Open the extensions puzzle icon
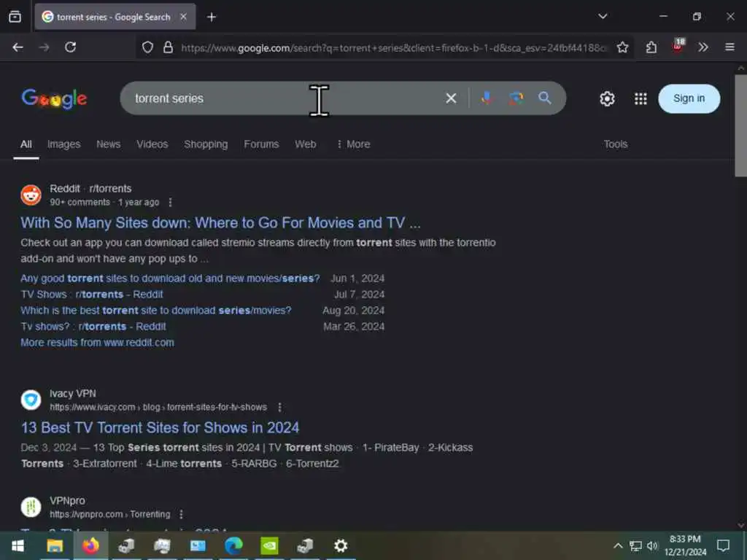 coord(651,47)
